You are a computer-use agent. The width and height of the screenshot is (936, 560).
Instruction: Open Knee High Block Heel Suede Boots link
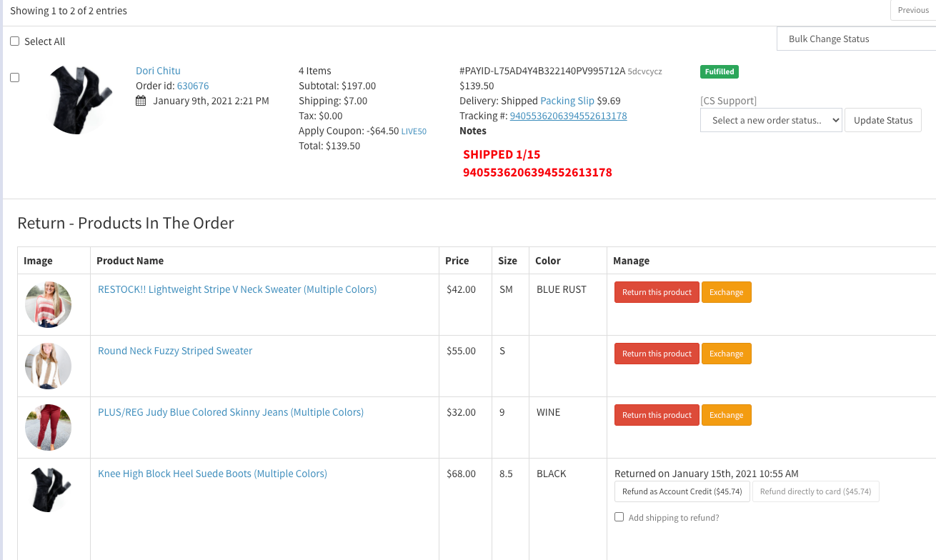pos(212,474)
